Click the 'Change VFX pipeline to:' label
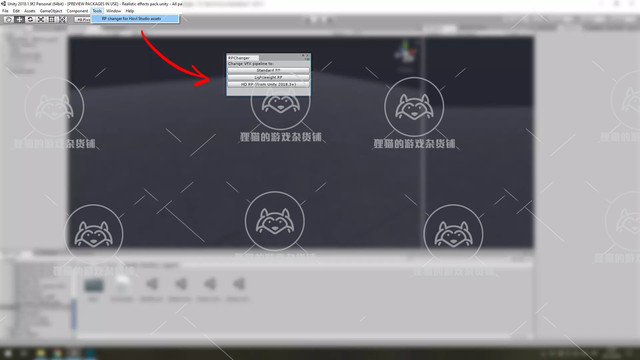This screenshot has height=360, width=640. point(251,64)
